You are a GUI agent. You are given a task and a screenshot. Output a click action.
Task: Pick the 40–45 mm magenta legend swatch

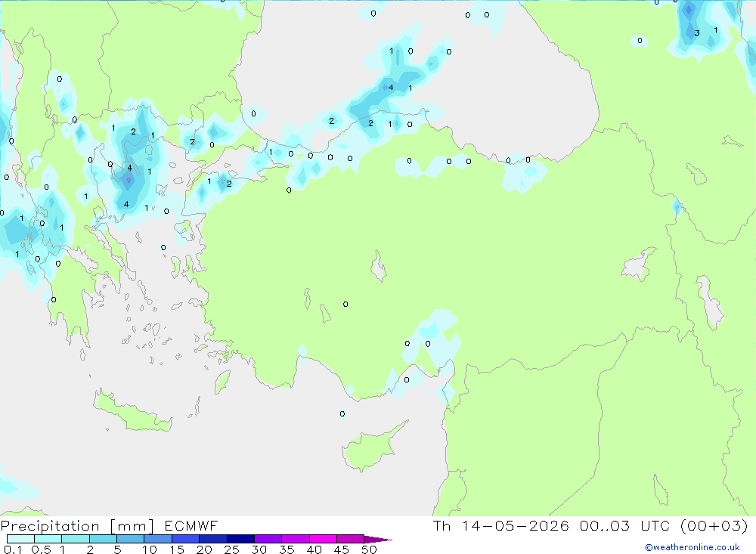[x=323, y=539]
